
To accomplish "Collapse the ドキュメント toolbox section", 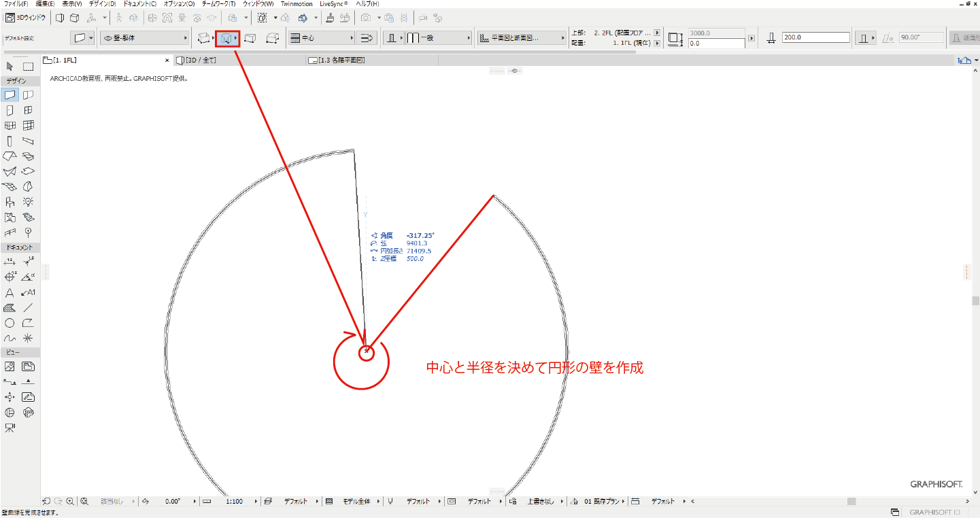I will pyautogui.click(x=20, y=247).
